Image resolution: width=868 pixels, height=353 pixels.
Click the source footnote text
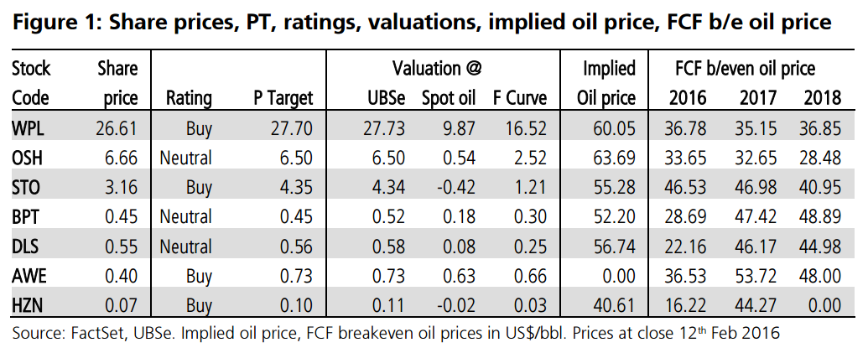tap(396, 333)
